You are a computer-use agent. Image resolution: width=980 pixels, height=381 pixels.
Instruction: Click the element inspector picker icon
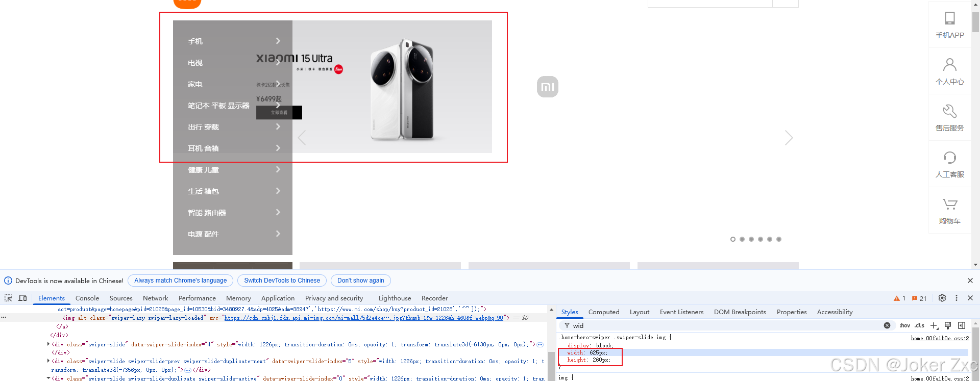coord(8,298)
